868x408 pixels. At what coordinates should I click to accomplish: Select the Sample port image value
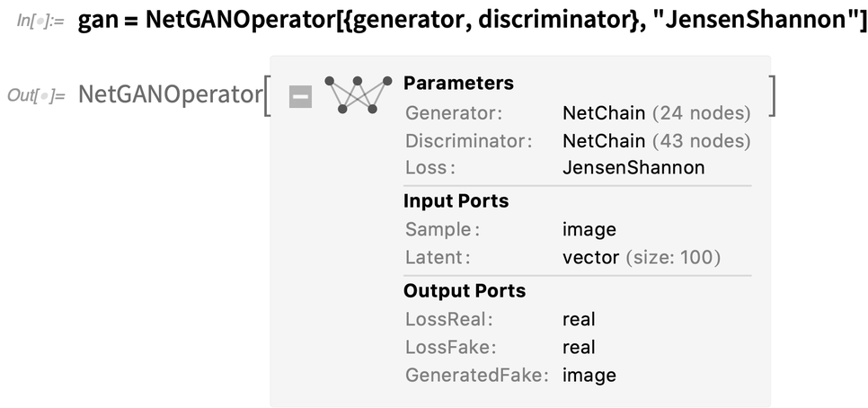click(589, 229)
